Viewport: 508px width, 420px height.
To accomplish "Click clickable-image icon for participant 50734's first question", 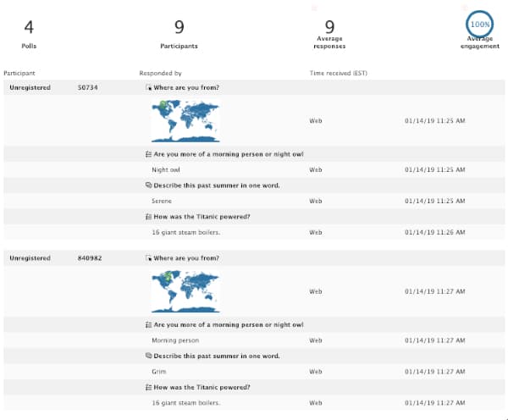I will coord(149,87).
